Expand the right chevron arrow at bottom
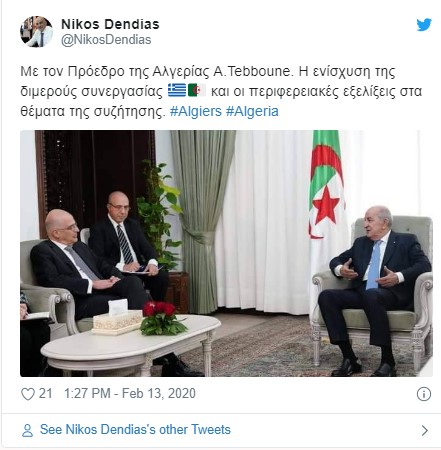 pos(424,430)
